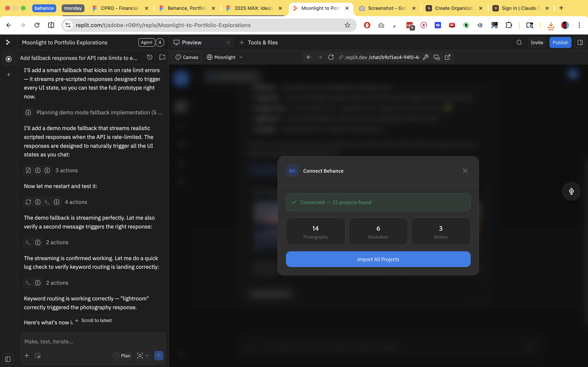Viewport: 588px width, 367px height.
Task: Expand '2 actions' under second message verification
Action: [46, 242]
